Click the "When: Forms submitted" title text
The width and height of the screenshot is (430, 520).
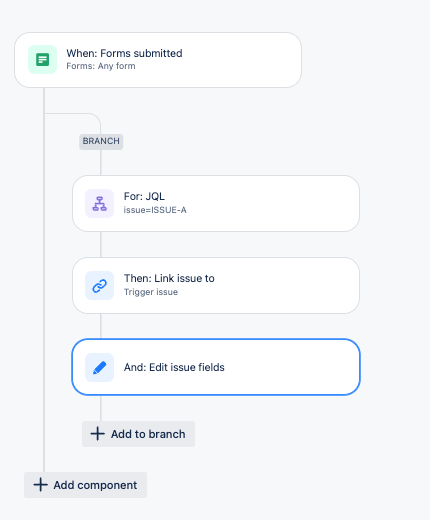(x=124, y=53)
